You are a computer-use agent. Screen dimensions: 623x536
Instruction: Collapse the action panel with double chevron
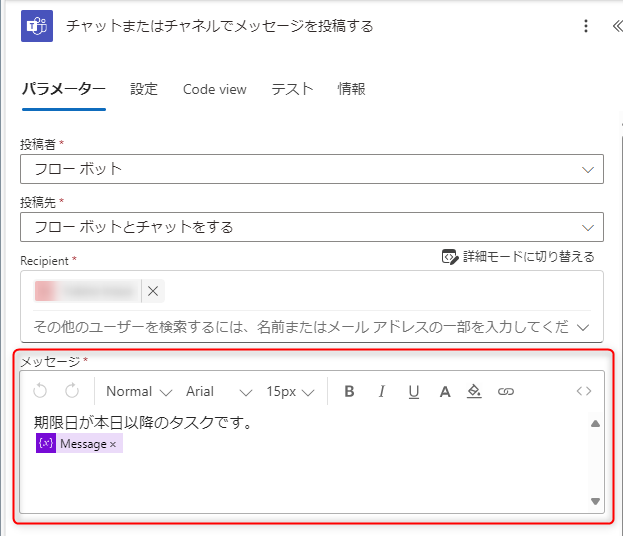coord(617,26)
